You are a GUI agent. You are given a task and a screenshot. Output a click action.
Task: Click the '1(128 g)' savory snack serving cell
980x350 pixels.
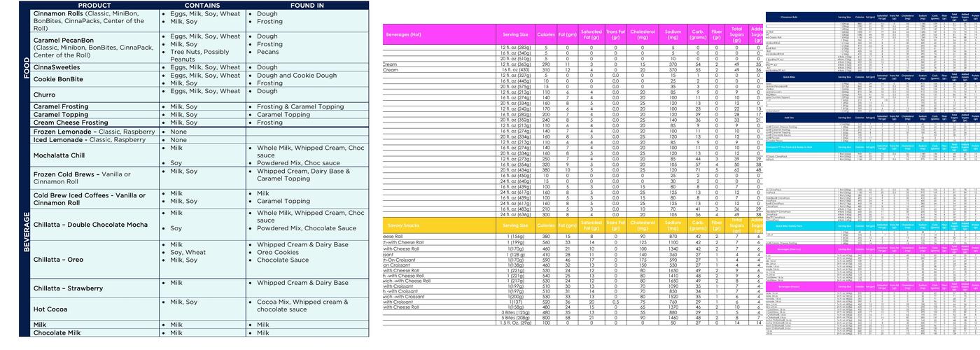tap(515, 255)
